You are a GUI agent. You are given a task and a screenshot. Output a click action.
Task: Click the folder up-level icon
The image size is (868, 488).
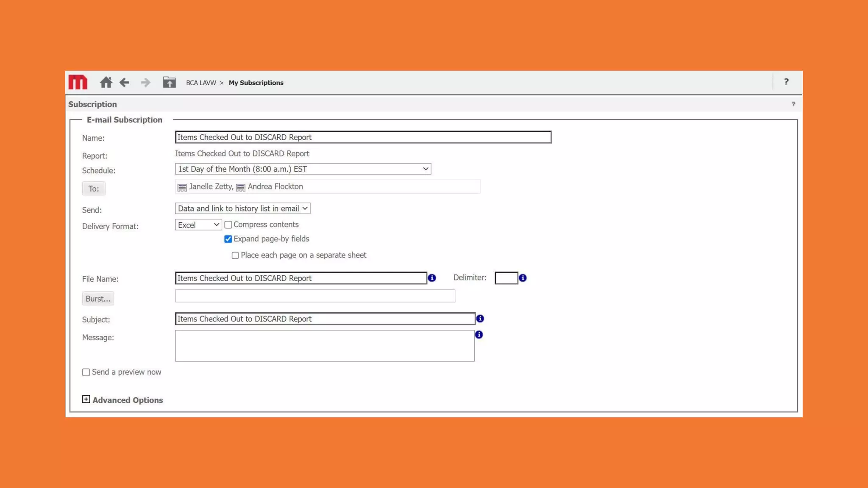[x=169, y=82]
